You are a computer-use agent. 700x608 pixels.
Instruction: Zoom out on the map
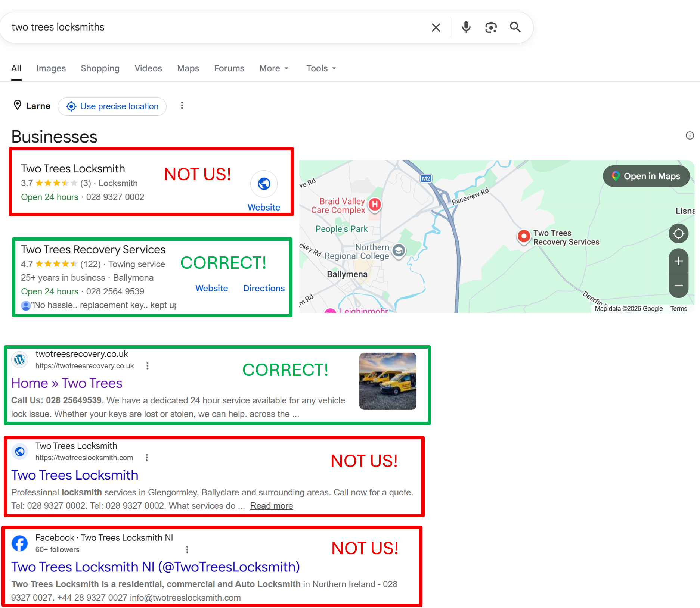(x=678, y=286)
